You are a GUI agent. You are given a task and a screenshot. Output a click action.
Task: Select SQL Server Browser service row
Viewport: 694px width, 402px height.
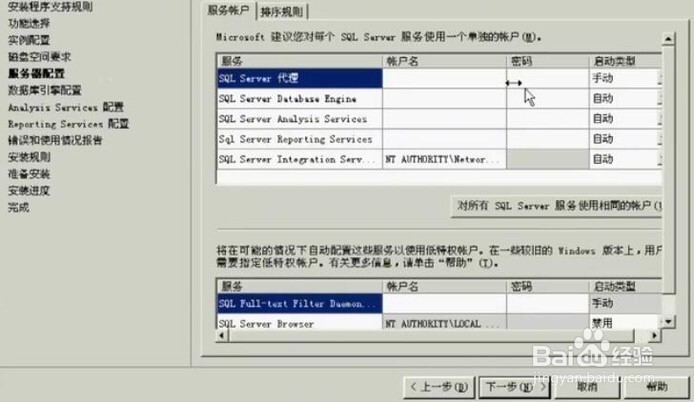pyautogui.click(x=300, y=323)
